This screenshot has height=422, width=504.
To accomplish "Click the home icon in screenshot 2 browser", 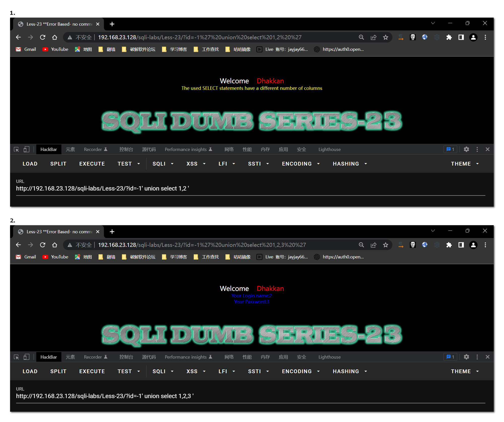I will pyautogui.click(x=55, y=245).
